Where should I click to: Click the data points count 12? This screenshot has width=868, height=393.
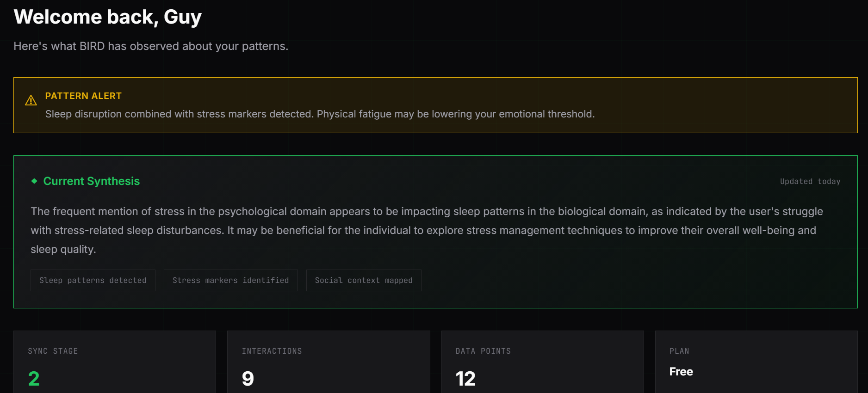point(465,379)
